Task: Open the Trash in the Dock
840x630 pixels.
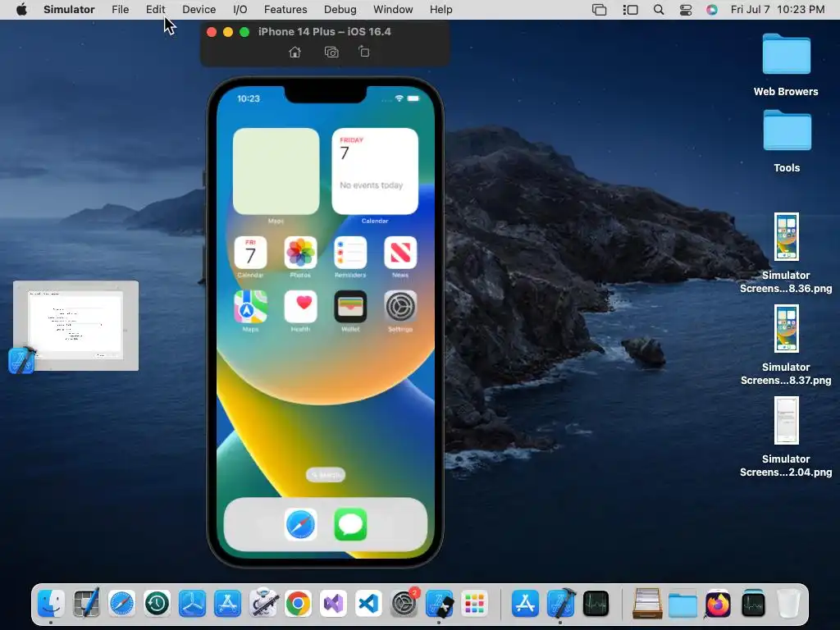Action: pos(788,604)
